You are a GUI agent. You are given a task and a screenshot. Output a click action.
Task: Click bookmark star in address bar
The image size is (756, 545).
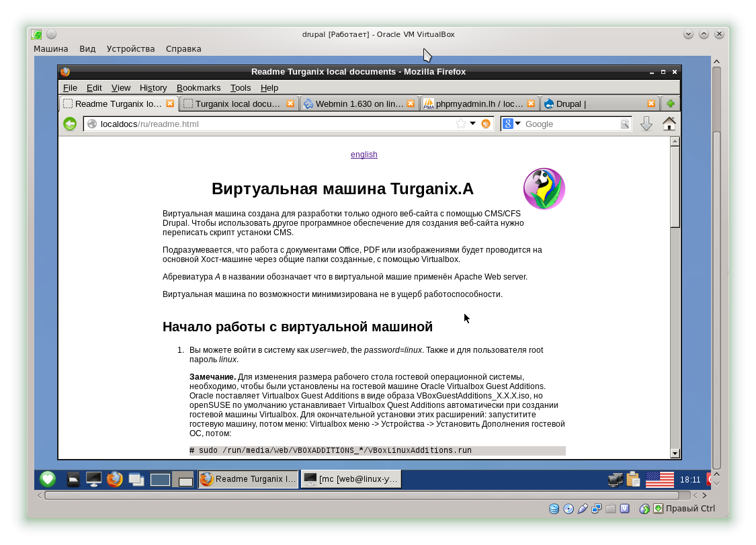coord(461,124)
